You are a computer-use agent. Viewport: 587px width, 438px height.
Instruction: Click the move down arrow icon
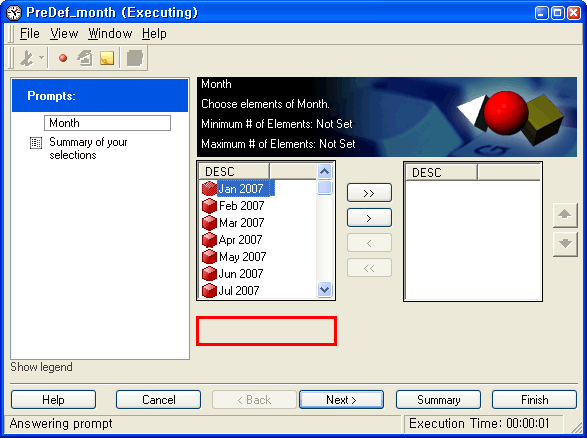point(565,244)
